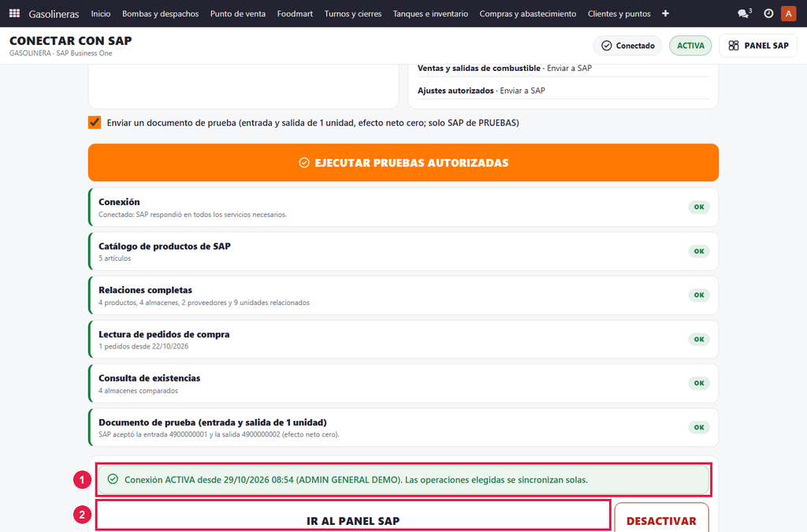The height and width of the screenshot is (532, 807).
Task: Open Clientes y puntos menu
Action: 619,14
